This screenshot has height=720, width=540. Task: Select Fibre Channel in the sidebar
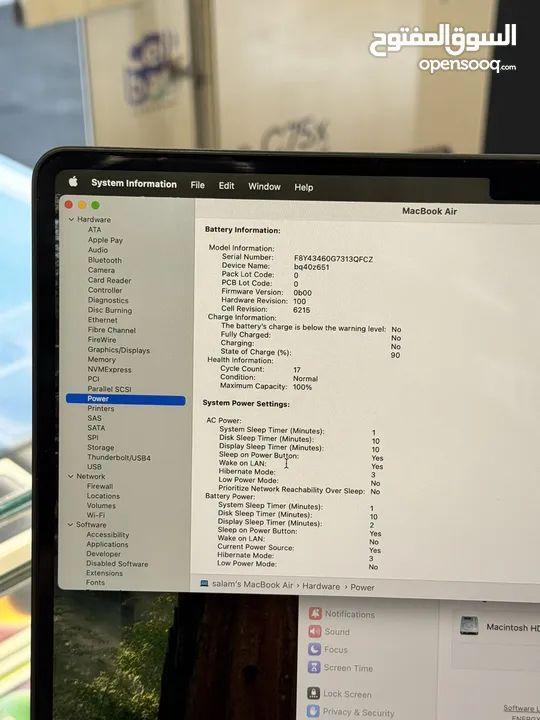click(x=112, y=330)
